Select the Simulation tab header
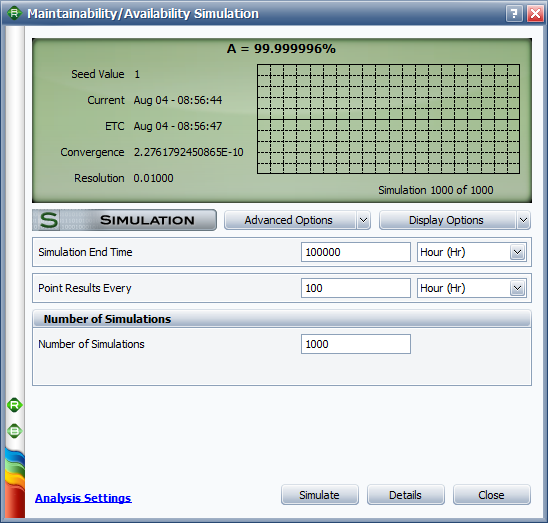 (124, 220)
